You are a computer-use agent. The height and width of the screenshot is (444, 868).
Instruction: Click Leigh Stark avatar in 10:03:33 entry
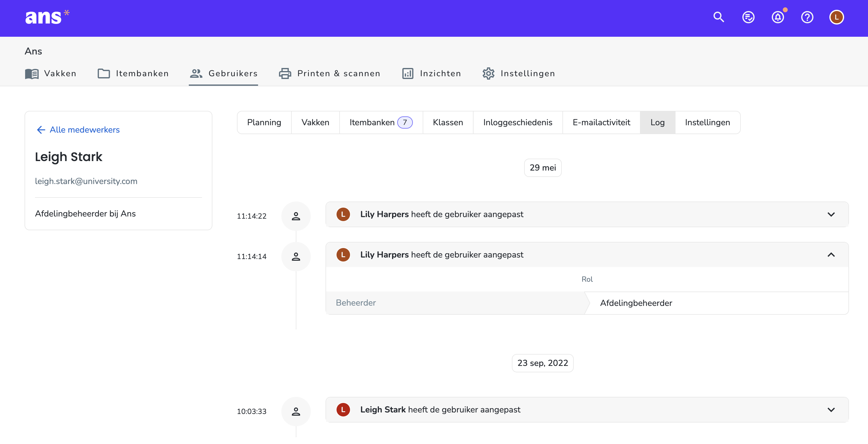[343, 410]
